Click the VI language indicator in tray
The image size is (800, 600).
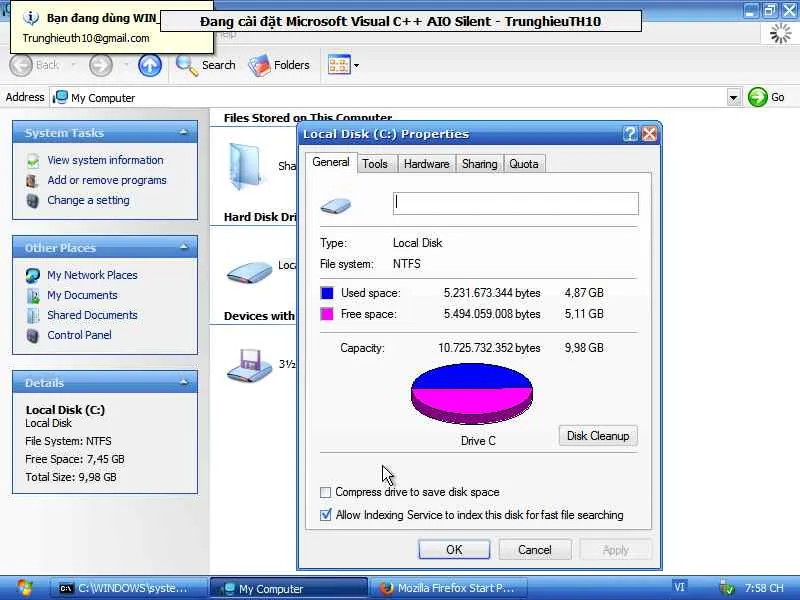680,587
